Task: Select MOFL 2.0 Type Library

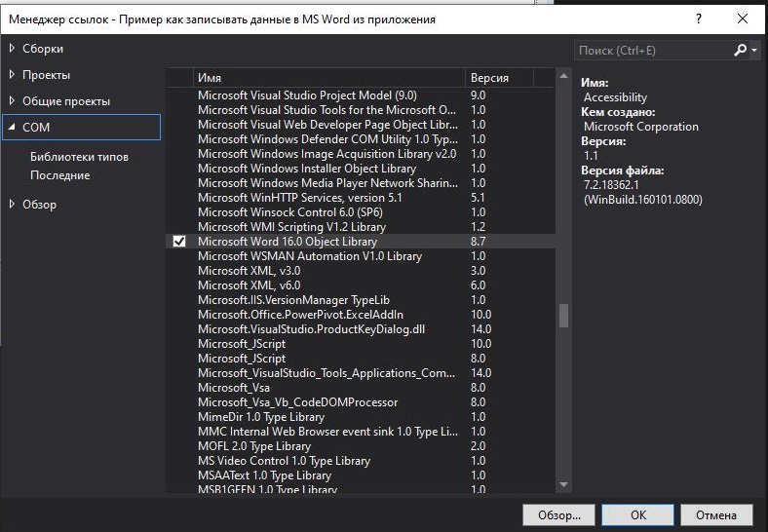Action: pos(361,446)
